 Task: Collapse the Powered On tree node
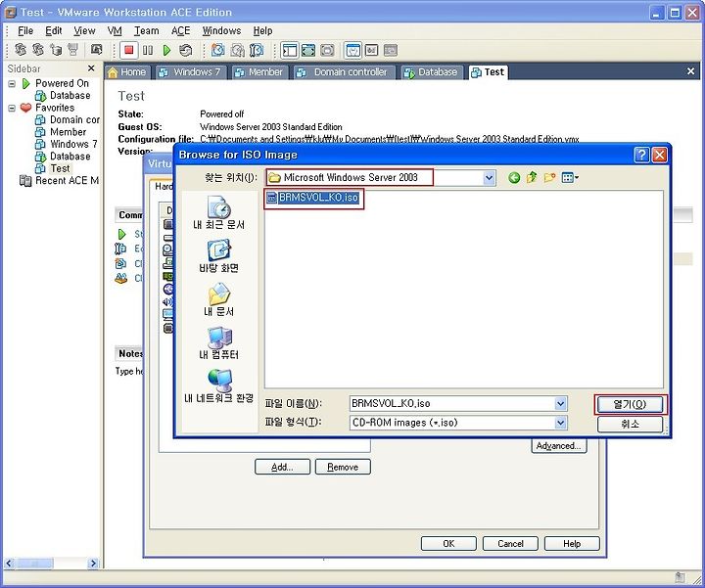12,83
